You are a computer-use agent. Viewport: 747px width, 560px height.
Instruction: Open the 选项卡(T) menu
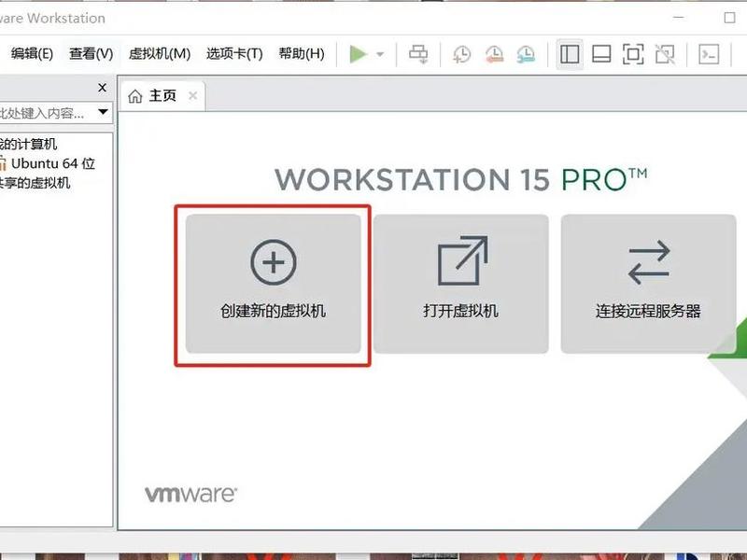point(234,53)
